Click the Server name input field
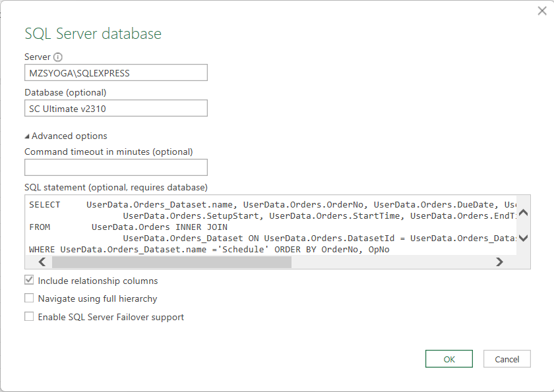554x392 pixels. coord(116,72)
